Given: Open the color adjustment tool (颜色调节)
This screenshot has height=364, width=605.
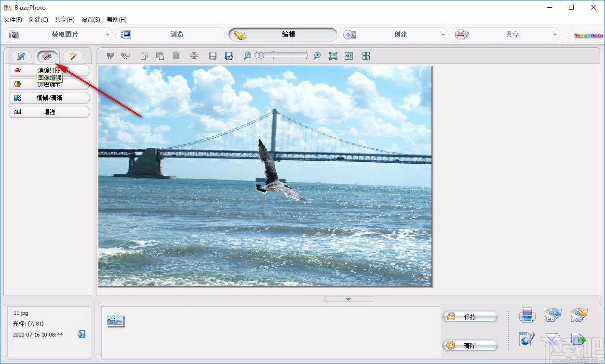Looking at the screenshot, I should point(48,84).
